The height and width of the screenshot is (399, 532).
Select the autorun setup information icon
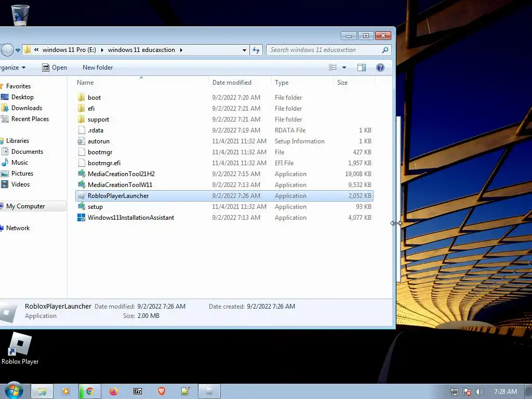click(x=81, y=141)
